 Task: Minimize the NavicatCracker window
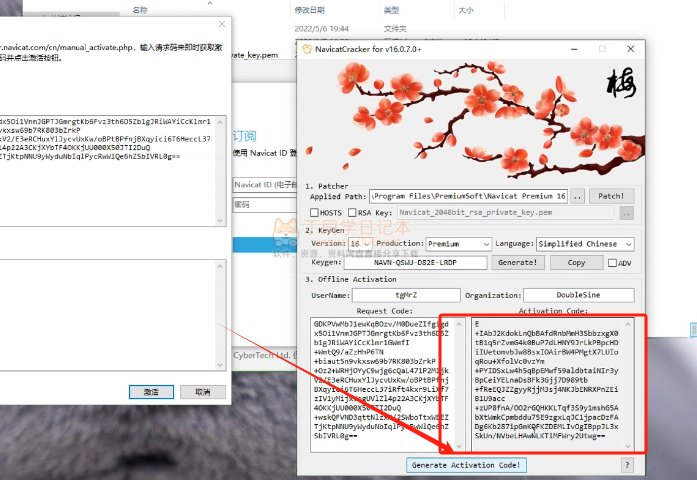574,49
